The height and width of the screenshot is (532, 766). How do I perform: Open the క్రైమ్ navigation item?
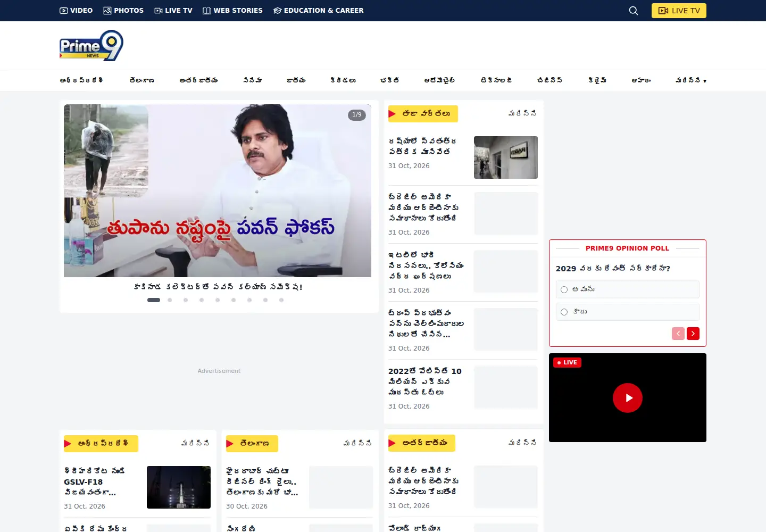click(597, 80)
